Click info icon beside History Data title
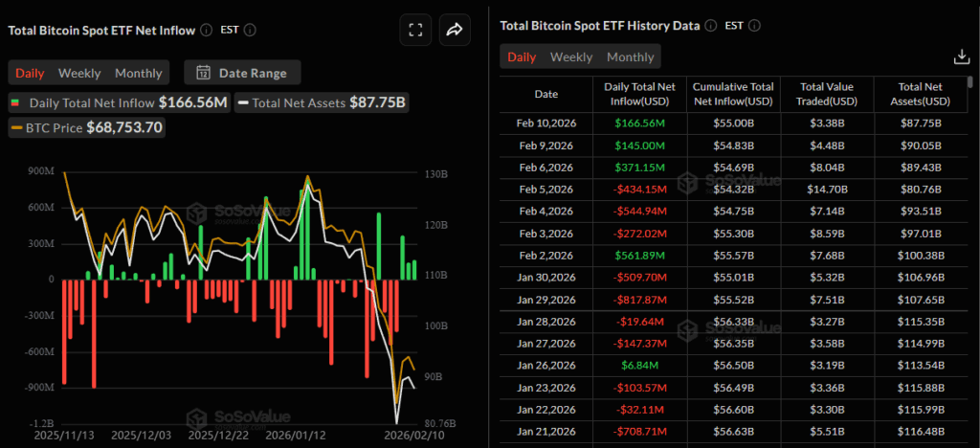Screen dimensions: 980x448 (x=710, y=24)
